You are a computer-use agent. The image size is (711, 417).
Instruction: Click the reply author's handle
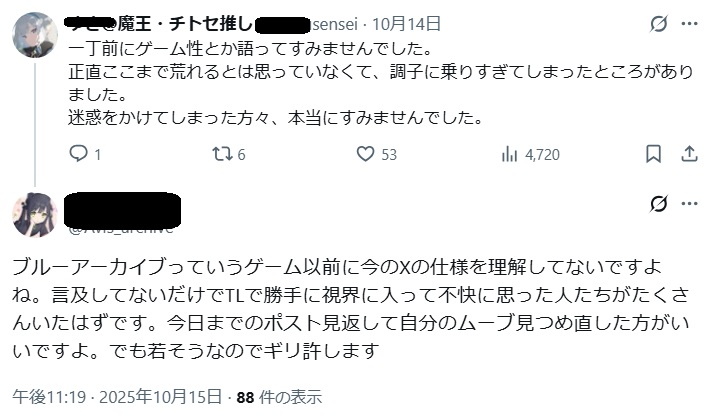pos(120,227)
